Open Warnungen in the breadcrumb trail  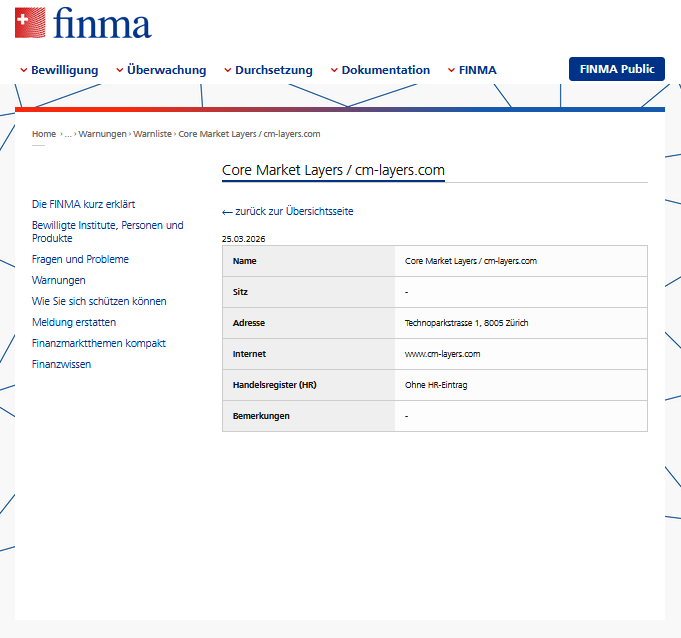pos(102,134)
